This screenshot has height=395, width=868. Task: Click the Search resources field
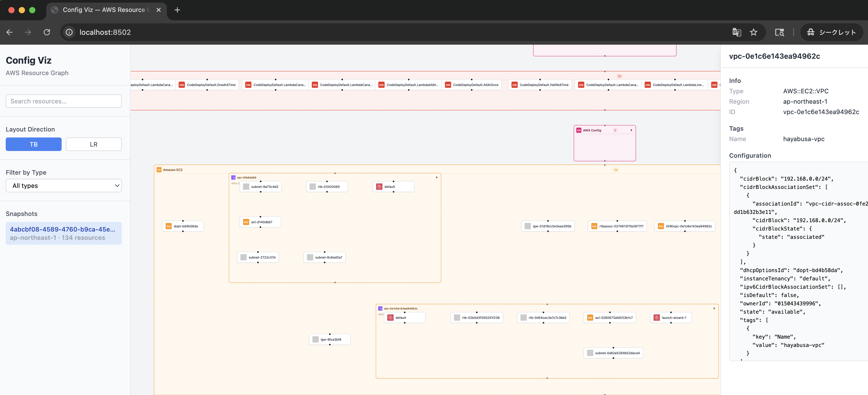click(64, 101)
